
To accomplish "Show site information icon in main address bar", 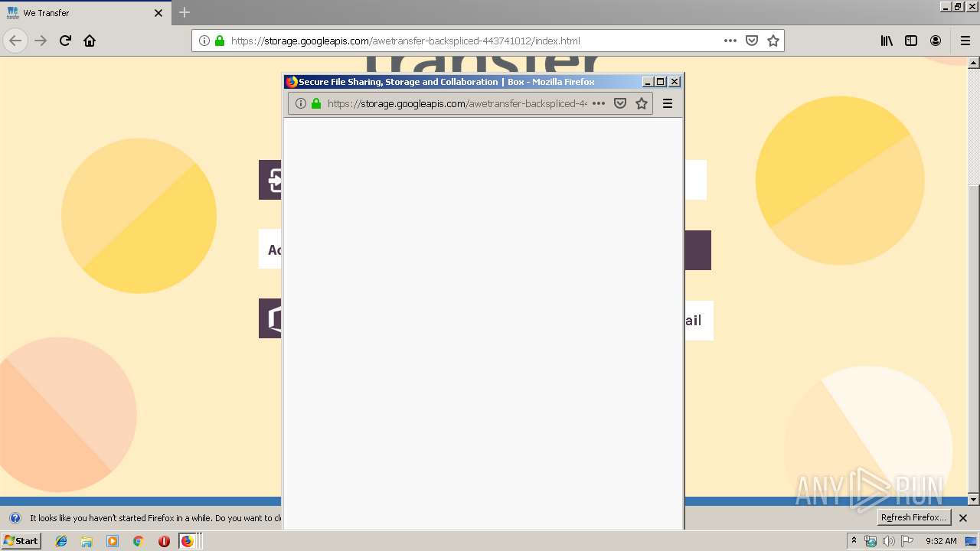I will pos(204,41).
